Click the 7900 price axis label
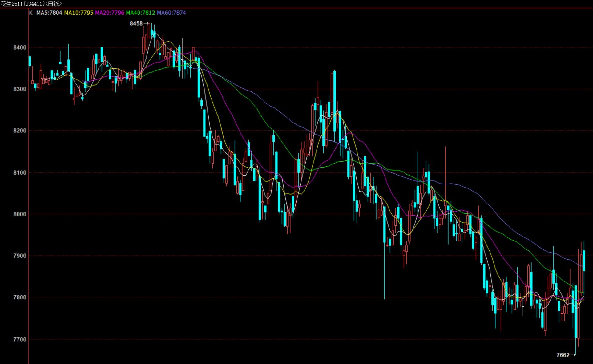The width and height of the screenshot is (593, 364). coord(20,256)
